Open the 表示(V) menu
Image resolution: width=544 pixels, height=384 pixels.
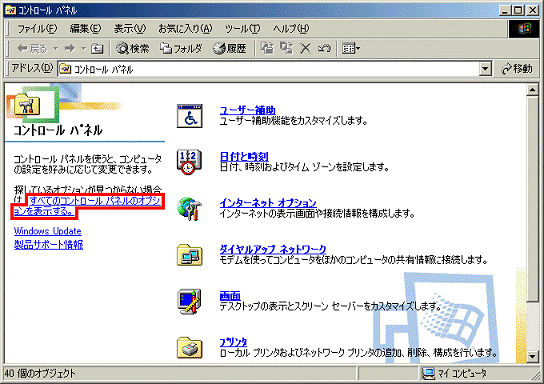pos(130,28)
